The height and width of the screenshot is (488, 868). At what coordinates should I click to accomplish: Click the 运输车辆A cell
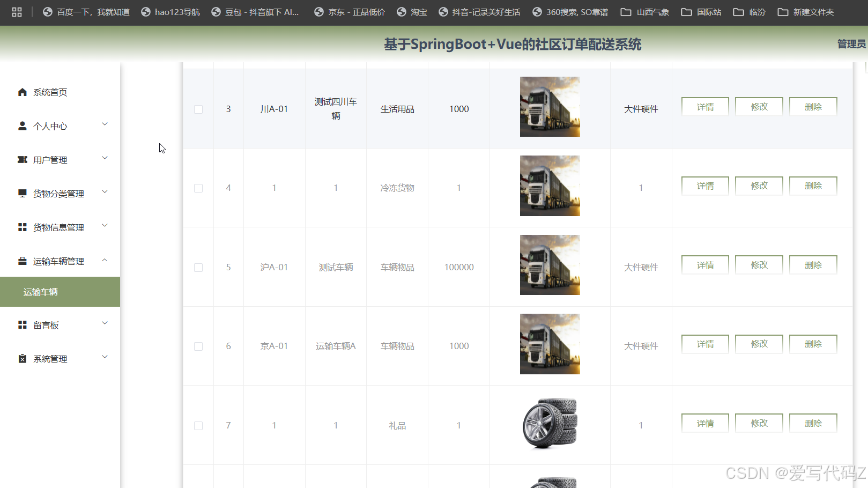[x=336, y=346]
